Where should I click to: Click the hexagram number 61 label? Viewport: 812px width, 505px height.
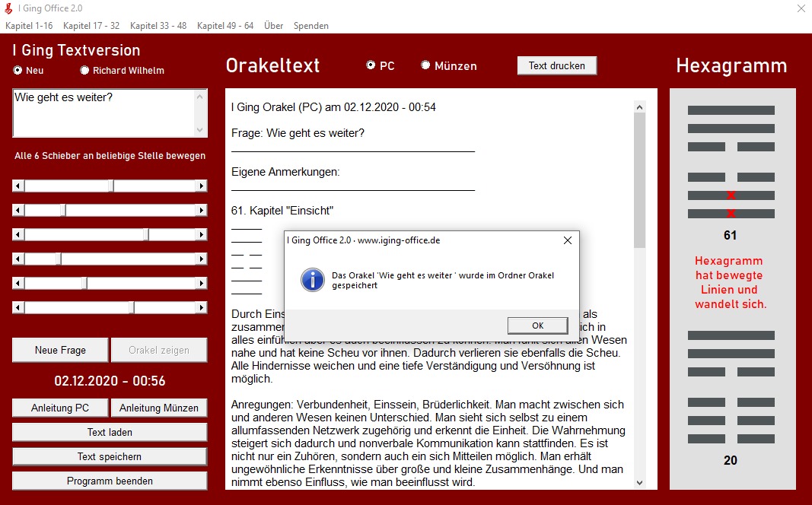[x=730, y=236]
